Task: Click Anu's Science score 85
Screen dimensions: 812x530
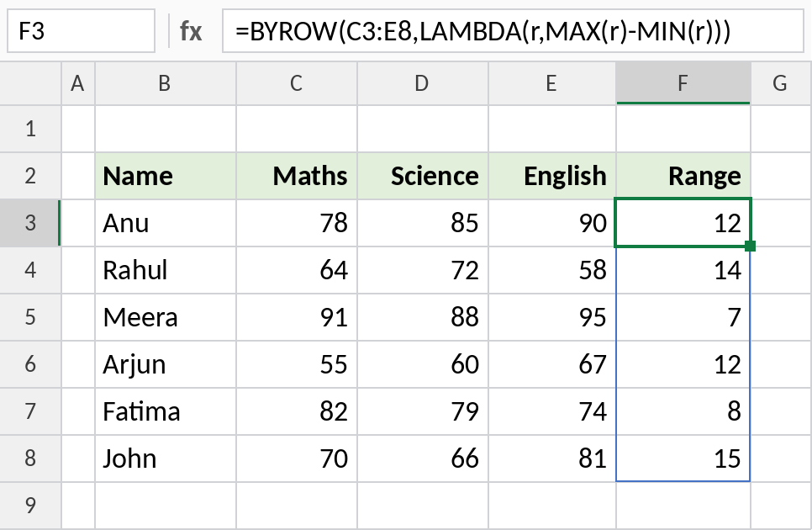Action: [423, 223]
